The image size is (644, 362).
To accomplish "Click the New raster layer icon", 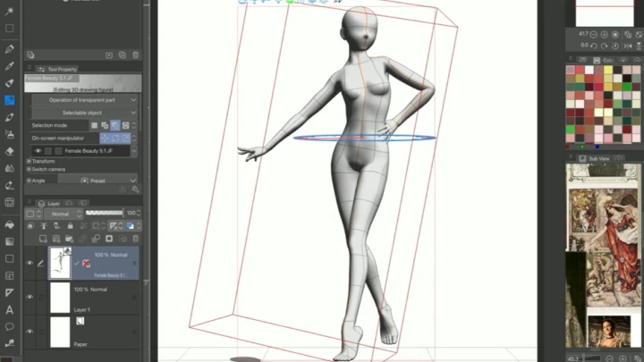I will (x=43, y=239).
